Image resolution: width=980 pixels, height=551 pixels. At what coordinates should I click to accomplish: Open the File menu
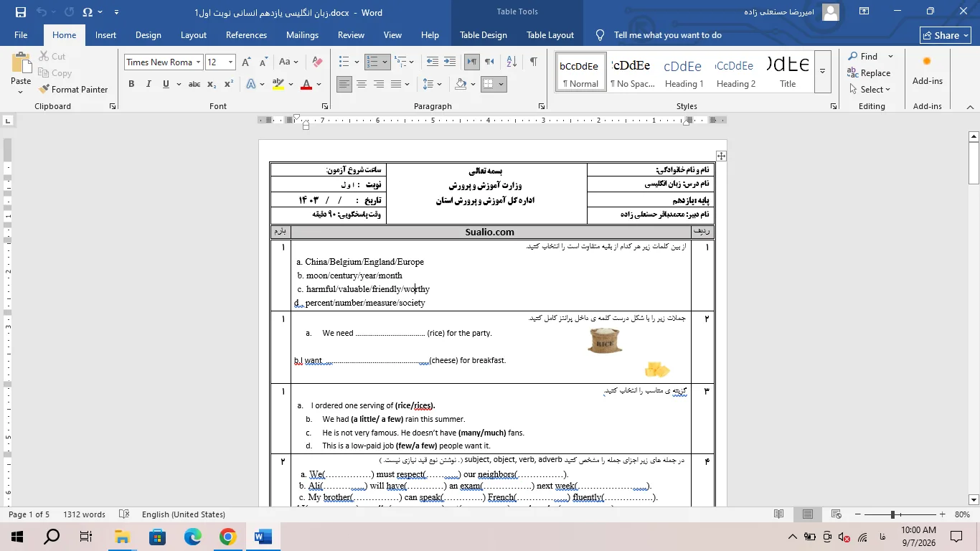pos(21,35)
